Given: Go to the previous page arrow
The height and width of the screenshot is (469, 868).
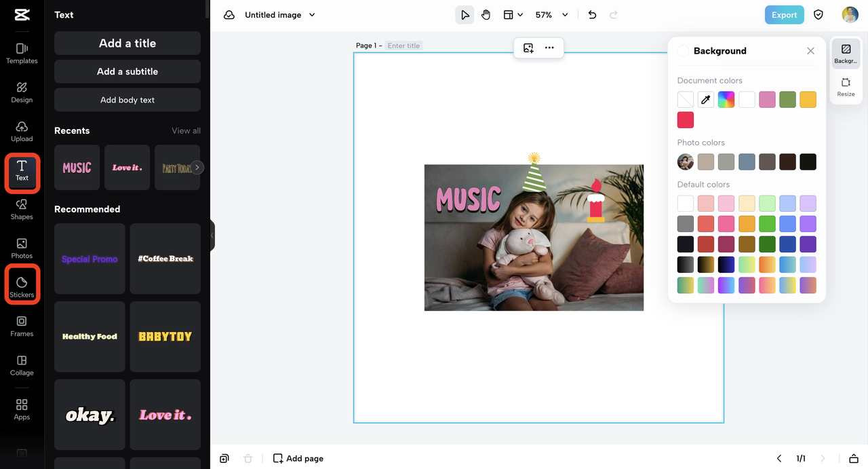Looking at the screenshot, I should 779,459.
